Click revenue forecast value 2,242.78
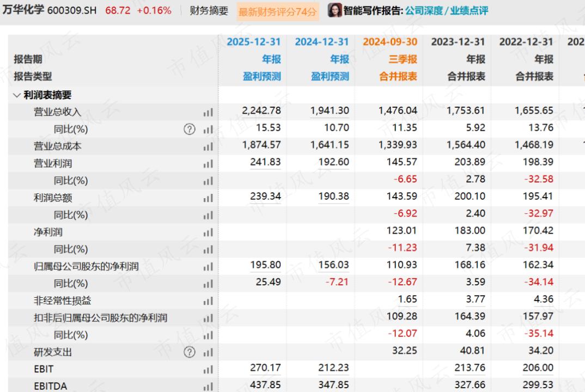The image size is (585, 392). point(261,111)
